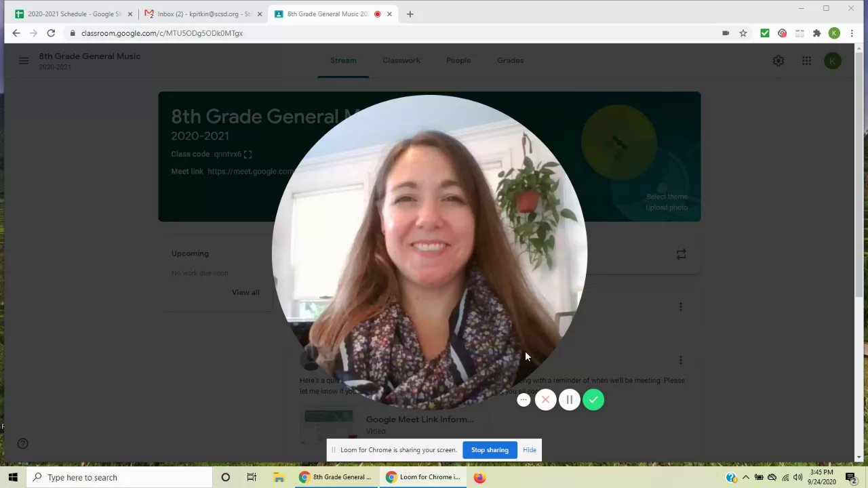
Task: Open a new browser tab
Action: (x=410, y=14)
